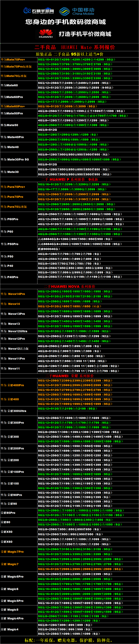
Task: Click the China Mobile logo
Action: coord(77,11)
